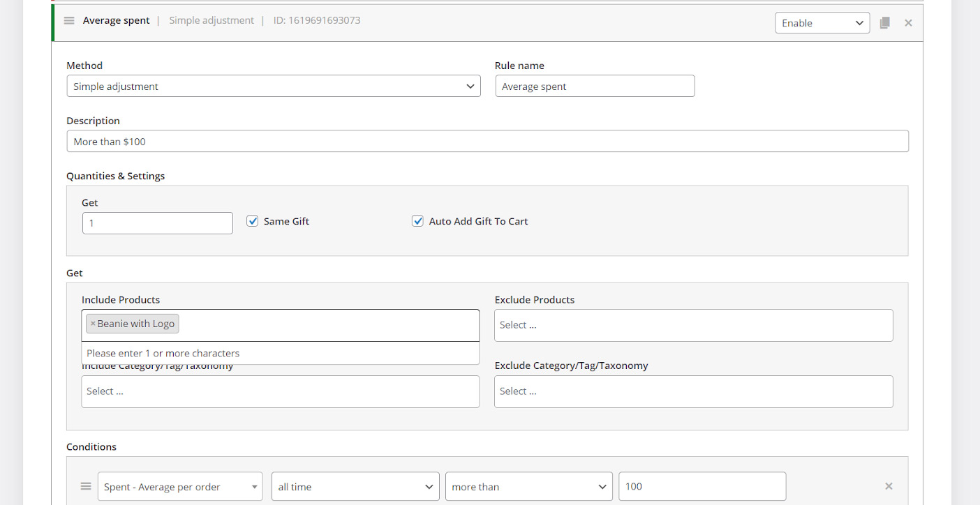Click the Rule name input field
The width and height of the screenshot is (980, 505).
[595, 86]
